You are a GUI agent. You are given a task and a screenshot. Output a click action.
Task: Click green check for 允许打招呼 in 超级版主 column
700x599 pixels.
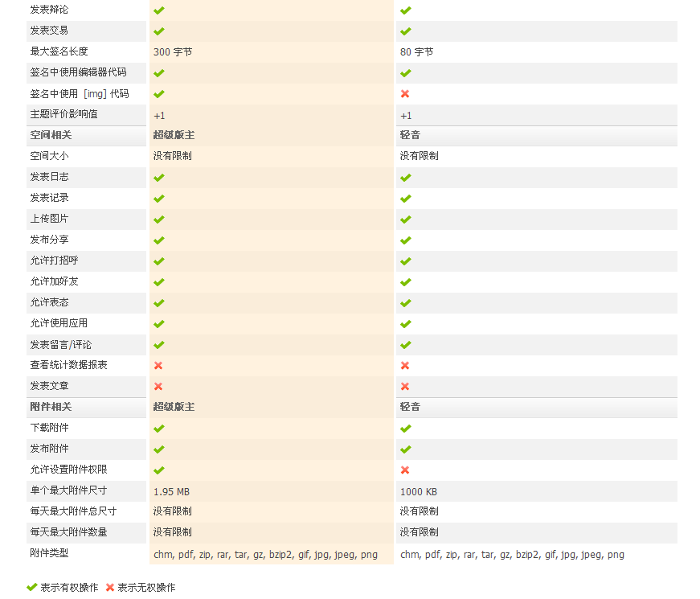[159, 261]
